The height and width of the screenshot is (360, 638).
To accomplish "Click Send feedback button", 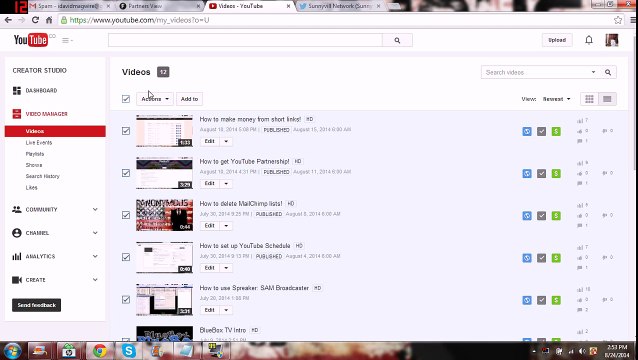I will coord(37,305).
